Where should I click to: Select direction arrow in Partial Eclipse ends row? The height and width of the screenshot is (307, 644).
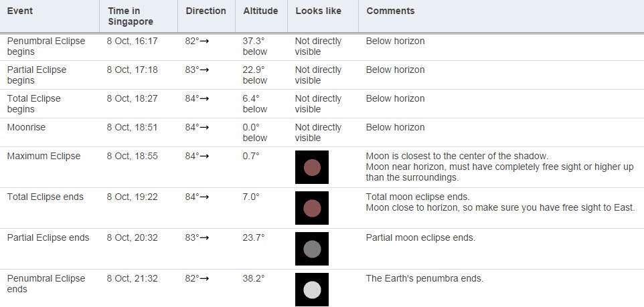point(204,238)
